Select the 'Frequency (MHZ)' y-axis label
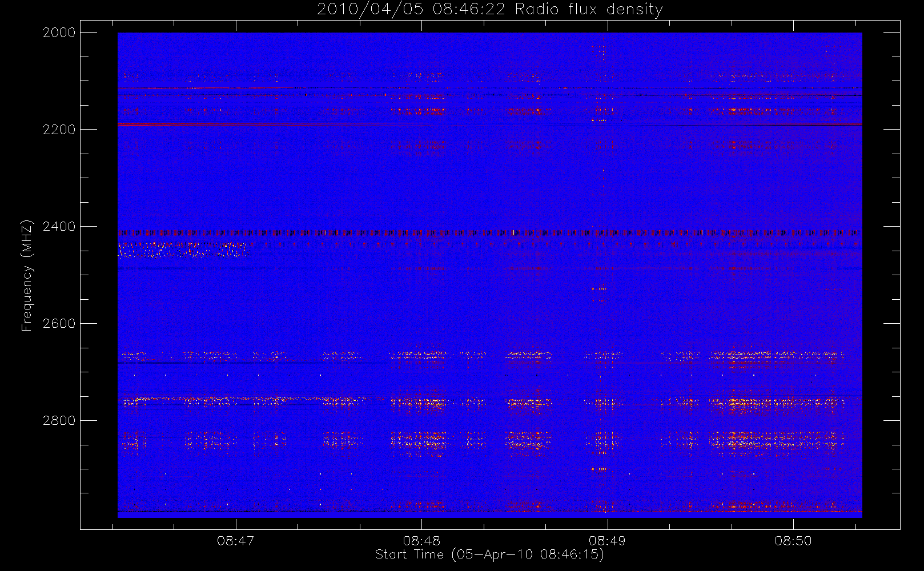The height and width of the screenshot is (571, 924). click(27, 275)
